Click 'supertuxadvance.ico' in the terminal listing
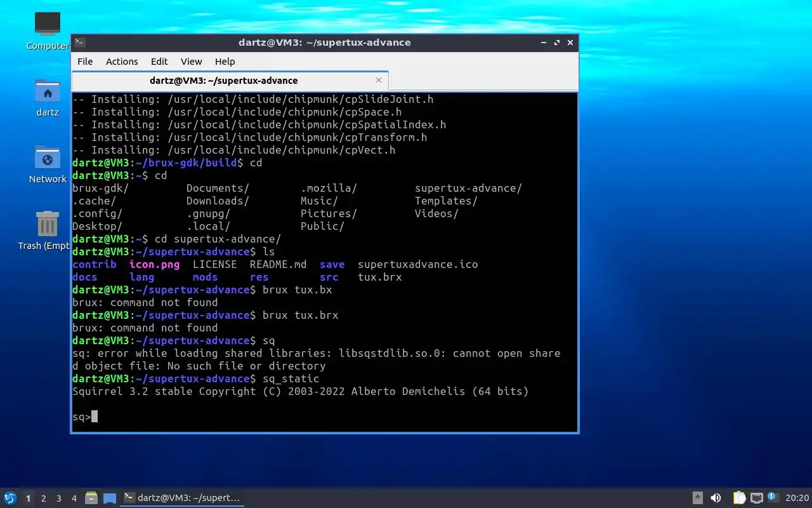Screen dimensions: 812x508 (x=417, y=265)
